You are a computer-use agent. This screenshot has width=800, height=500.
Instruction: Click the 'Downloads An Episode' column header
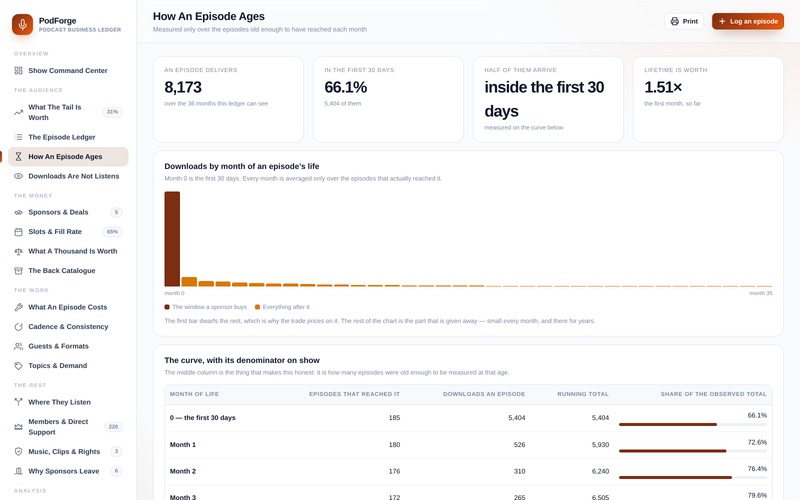tap(484, 394)
